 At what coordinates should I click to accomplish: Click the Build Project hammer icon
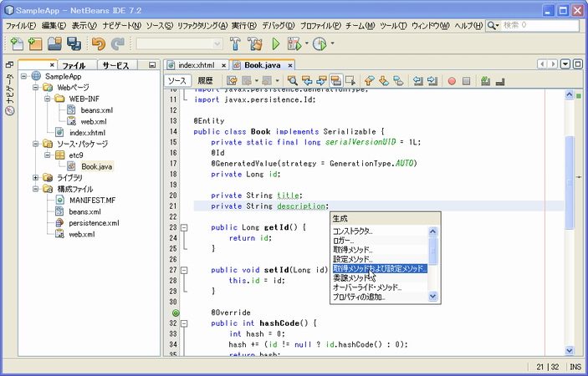[x=235, y=43]
